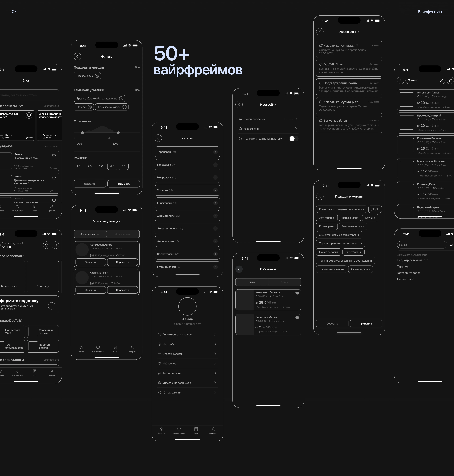Open Профиль tab in bottom navigation of profile screen
454x476 pixels.
213,430
